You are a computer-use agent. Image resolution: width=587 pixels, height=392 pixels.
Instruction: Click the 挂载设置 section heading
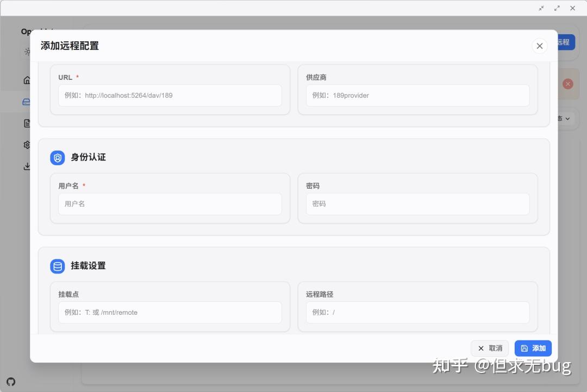(x=89, y=266)
